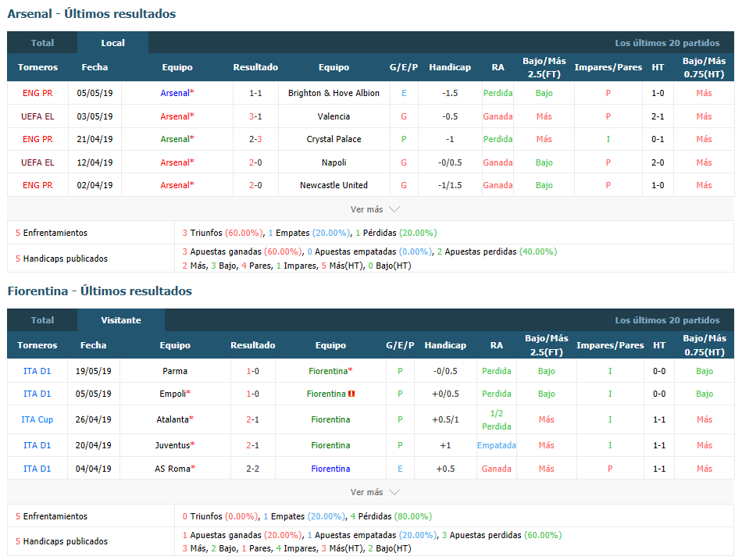Click UEFA EL in the 12/04/19 row
This screenshot has width=742, height=560.
pos(37,162)
